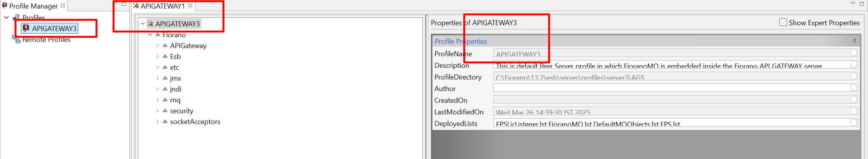The height and width of the screenshot is (159, 868).
Task: Enable Show Expert Properties checkbox
Action: (783, 22)
